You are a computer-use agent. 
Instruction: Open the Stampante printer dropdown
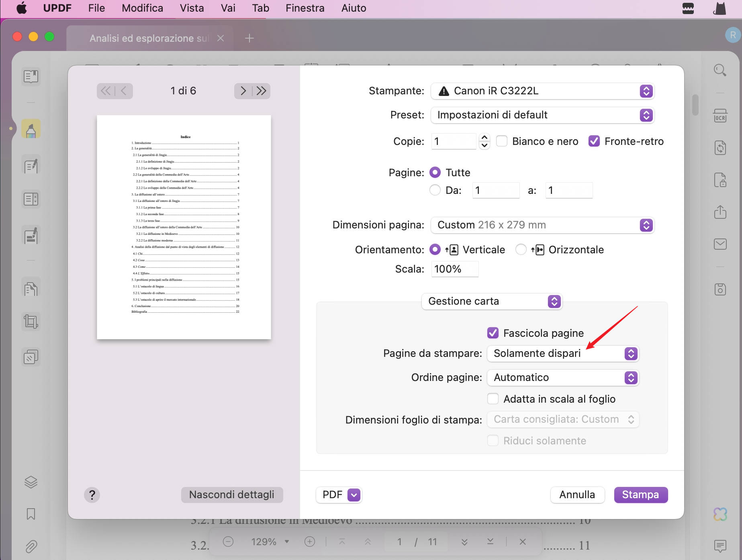[x=542, y=91]
